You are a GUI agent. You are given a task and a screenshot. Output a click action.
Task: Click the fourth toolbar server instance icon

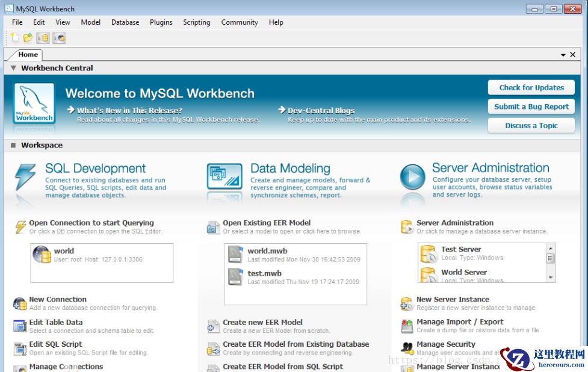[x=59, y=38]
